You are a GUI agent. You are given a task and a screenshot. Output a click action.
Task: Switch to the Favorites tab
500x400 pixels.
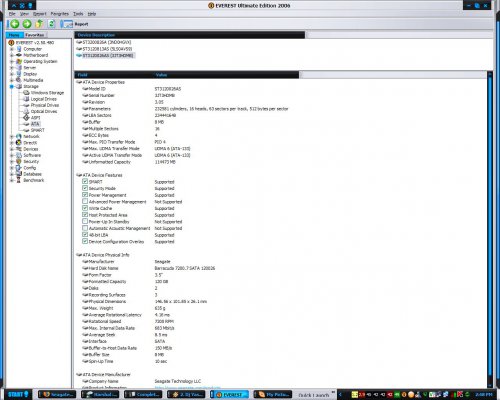(x=35, y=35)
